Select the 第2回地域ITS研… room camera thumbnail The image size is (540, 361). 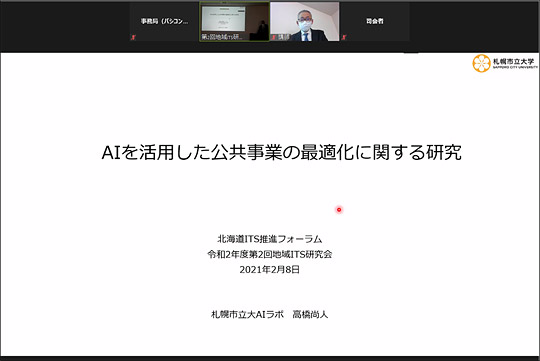pos(235,21)
